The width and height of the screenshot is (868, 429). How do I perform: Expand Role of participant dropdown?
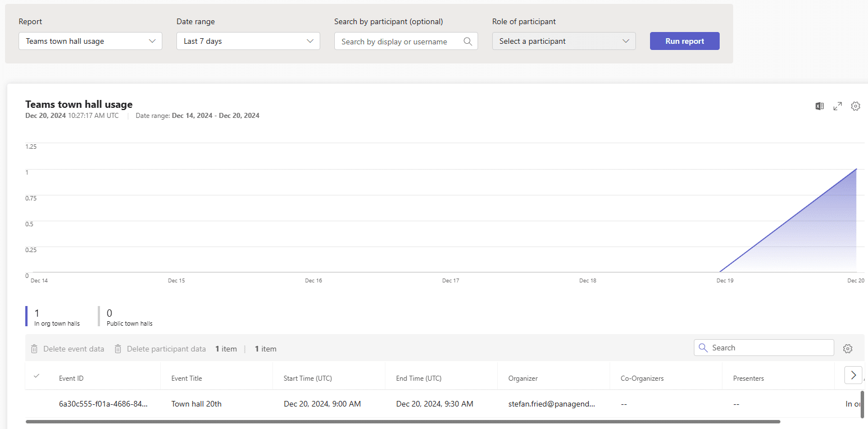coord(563,41)
